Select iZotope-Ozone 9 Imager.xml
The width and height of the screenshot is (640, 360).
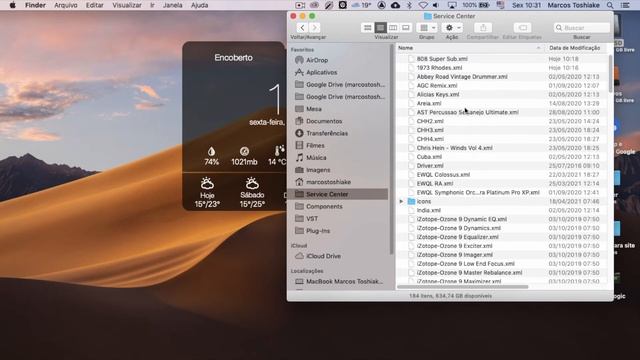[454, 255]
